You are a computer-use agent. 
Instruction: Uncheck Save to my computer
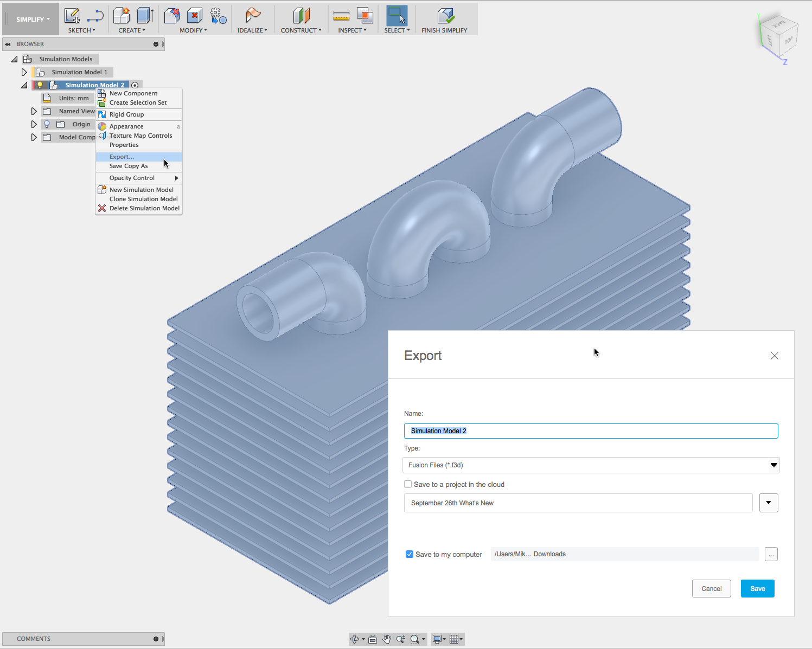click(x=410, y=554)
